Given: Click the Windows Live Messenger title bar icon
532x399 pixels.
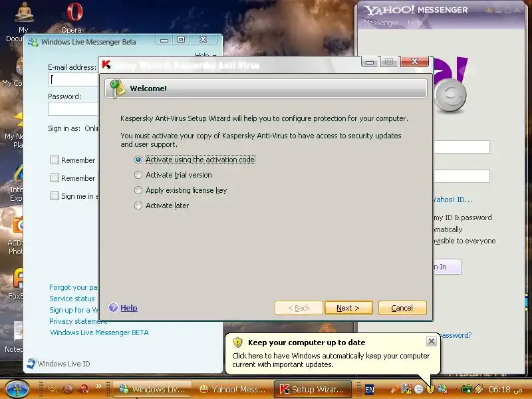Looking at the screenshot, I should pos(33,42).
